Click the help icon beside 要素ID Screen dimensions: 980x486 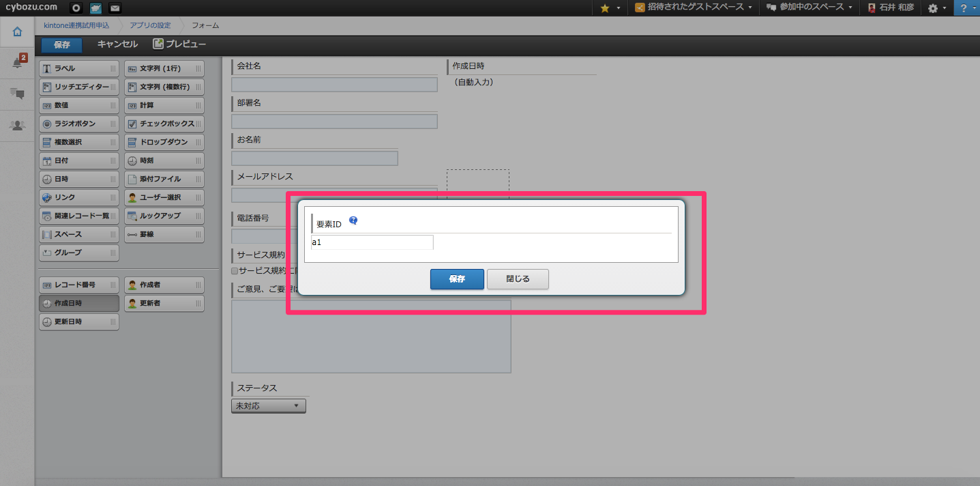(x=353, y=220)
